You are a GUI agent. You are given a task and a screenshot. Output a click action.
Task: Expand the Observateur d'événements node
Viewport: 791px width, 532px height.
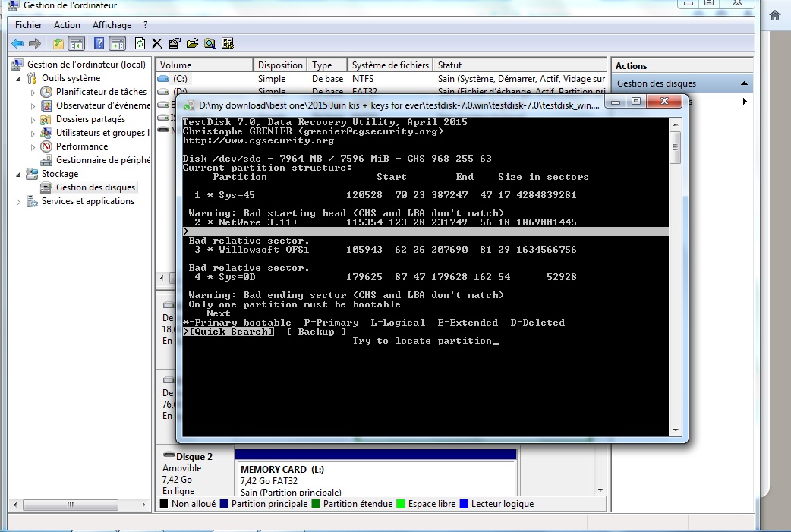33,106
